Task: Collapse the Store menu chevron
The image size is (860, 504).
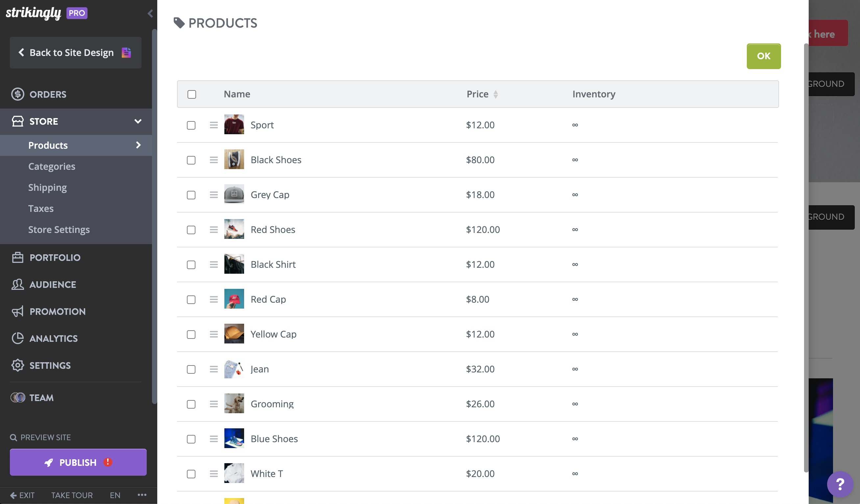Action: [138, 121]
